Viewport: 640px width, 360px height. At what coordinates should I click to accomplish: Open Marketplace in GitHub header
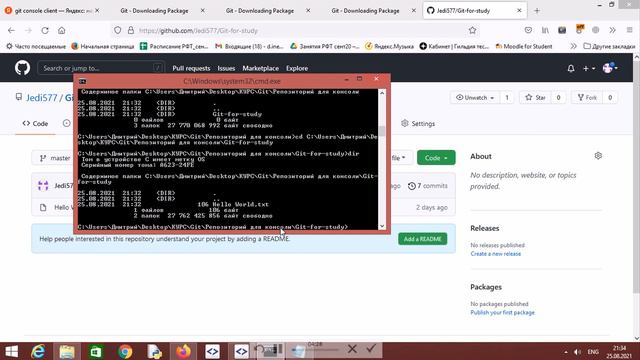pyautogui.click(x=260, y=68)
